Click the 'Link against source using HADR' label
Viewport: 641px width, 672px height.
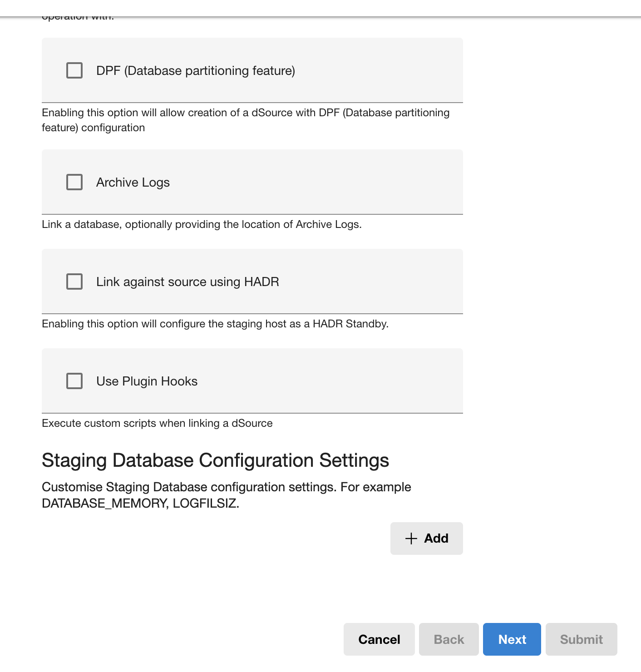point(187,282)
